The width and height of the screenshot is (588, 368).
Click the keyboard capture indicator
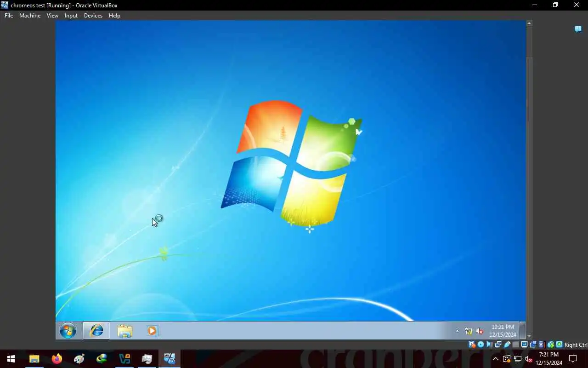click(560, 345)
